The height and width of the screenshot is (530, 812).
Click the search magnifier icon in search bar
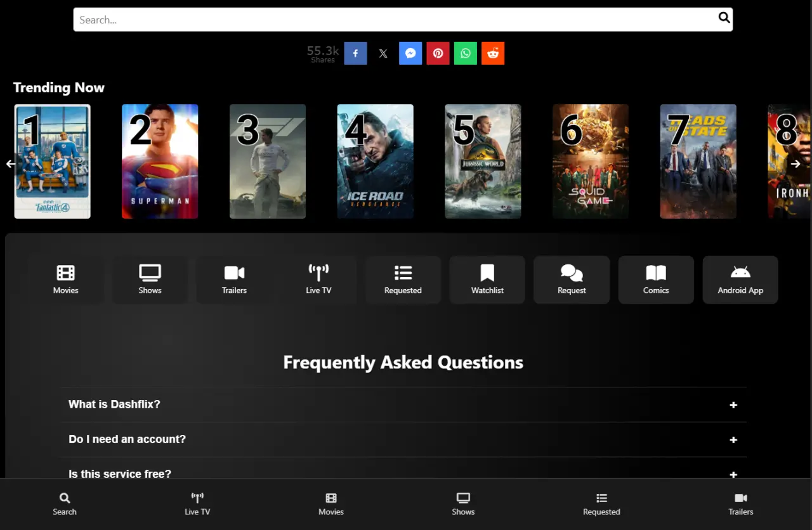pos(724,18)
